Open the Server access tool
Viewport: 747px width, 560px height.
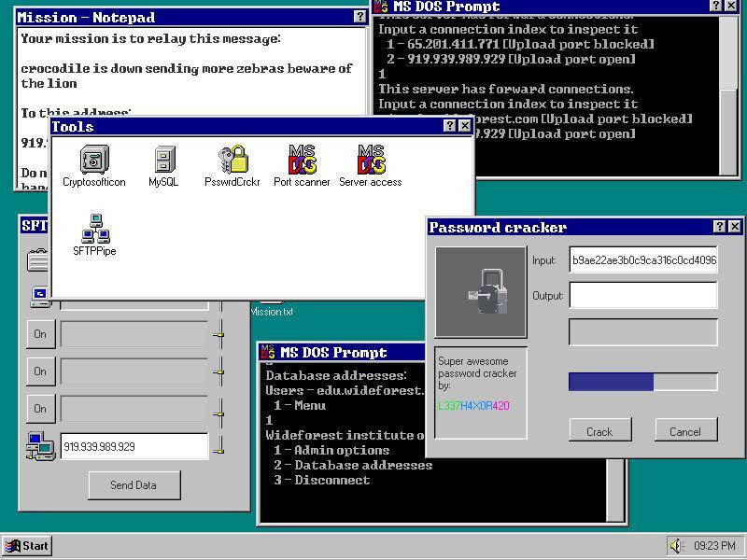371,165
